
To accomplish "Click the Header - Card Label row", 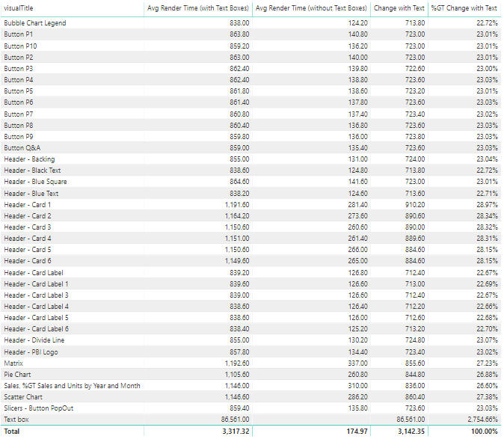I will click(x=251, y=273).
